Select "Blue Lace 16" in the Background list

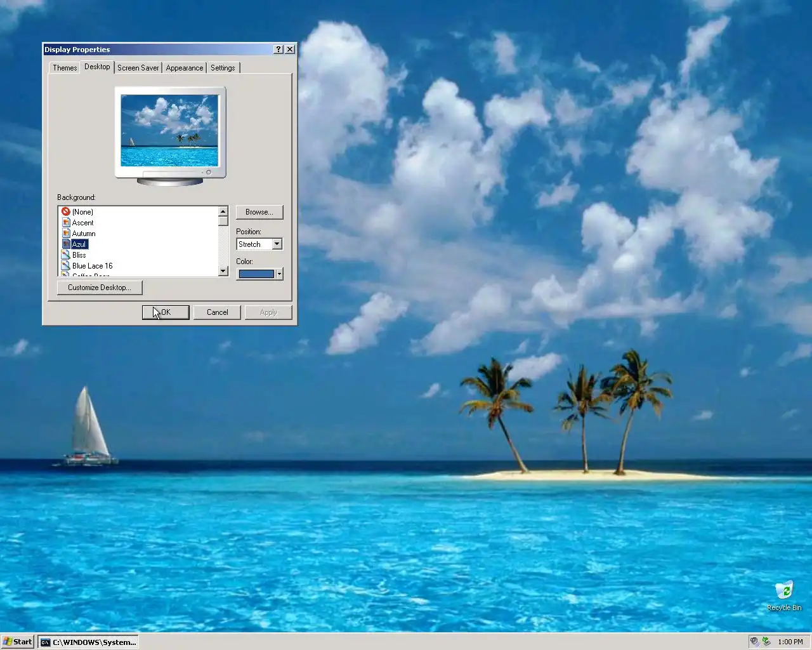(92, 266)
